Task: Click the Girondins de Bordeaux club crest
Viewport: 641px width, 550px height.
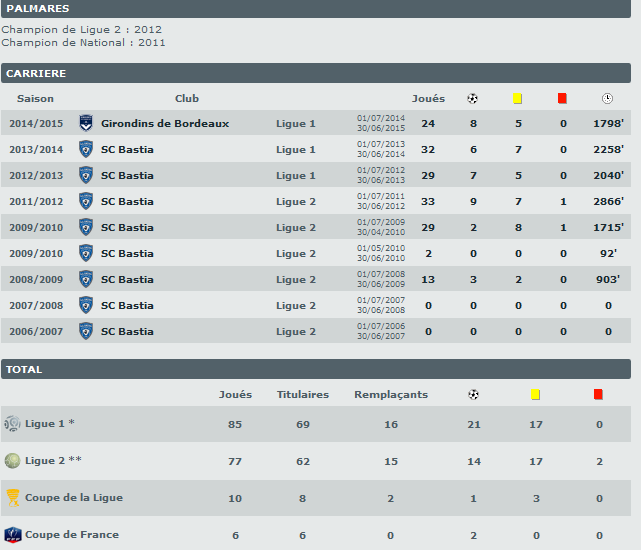Action: point(86,123)
